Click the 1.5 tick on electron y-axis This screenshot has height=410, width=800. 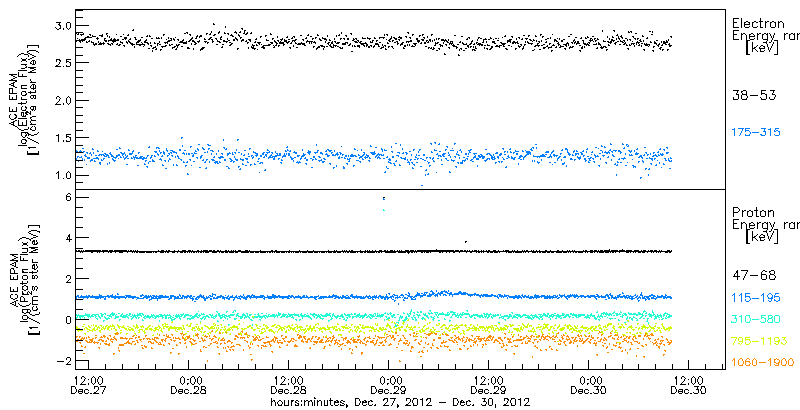pyautogui.click(x=61, y=138)
